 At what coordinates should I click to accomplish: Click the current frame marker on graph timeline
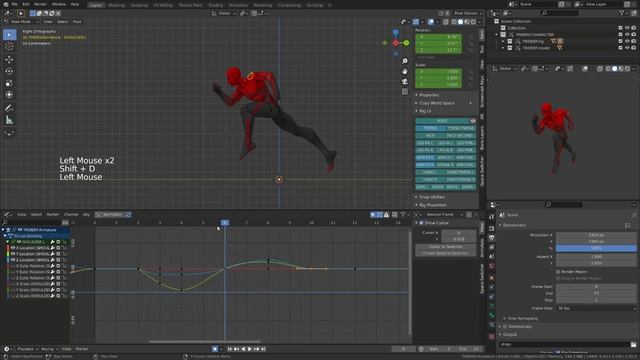coord(225,223)
